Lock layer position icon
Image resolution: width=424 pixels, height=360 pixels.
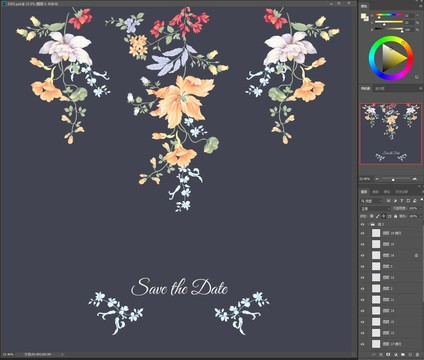coord(383,216)
